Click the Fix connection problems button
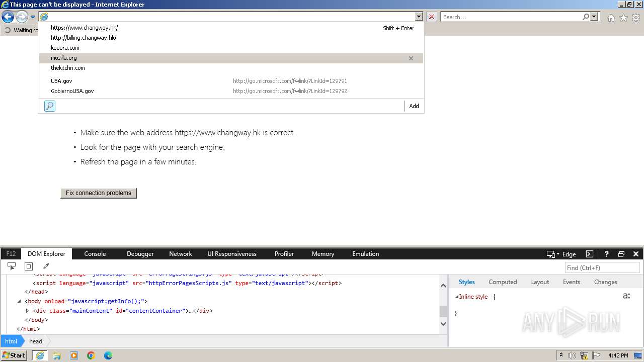The width and height of the screenshot is (644, 362). pos(99,193)
